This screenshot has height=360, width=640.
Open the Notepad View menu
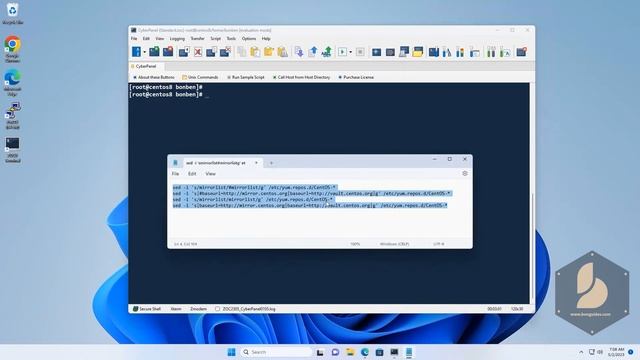pos(210,174)
